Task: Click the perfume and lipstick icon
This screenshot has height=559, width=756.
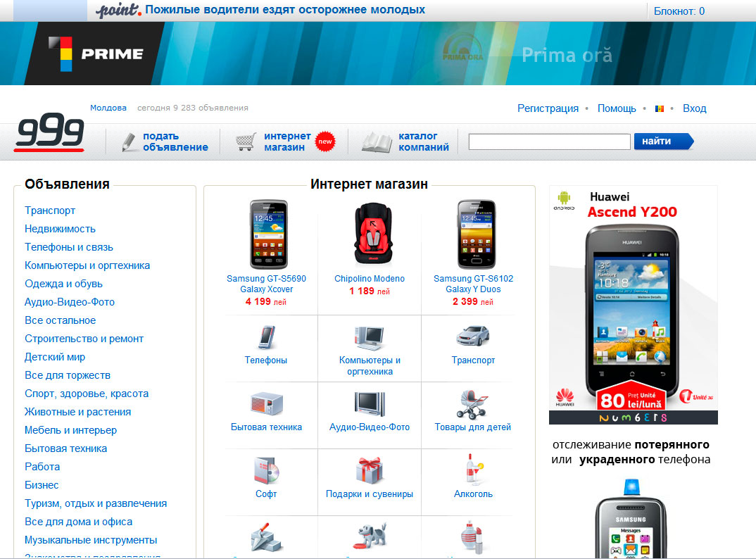Action: [x=472, y=537]
